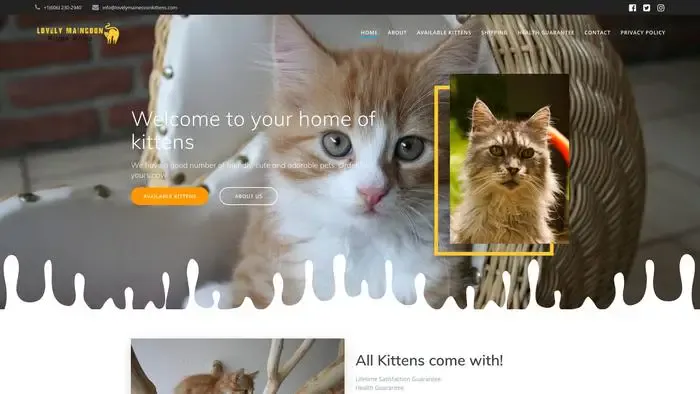Click the orange Available Kittens button

click(170, 196)
